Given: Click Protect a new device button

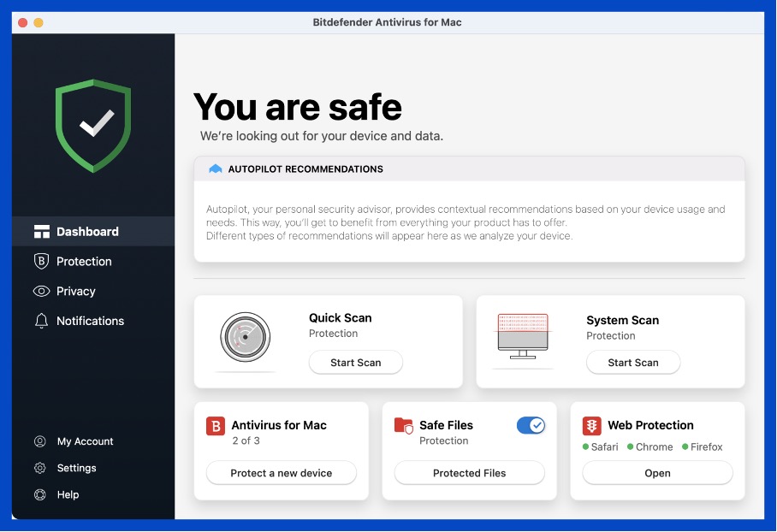Looking at the screenshot, I should click(x=281, y=473).
